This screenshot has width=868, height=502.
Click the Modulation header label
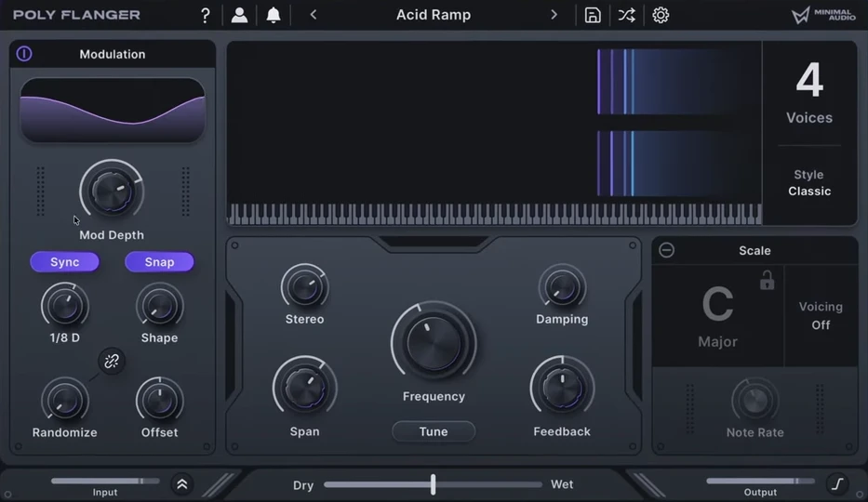(113, 54)
